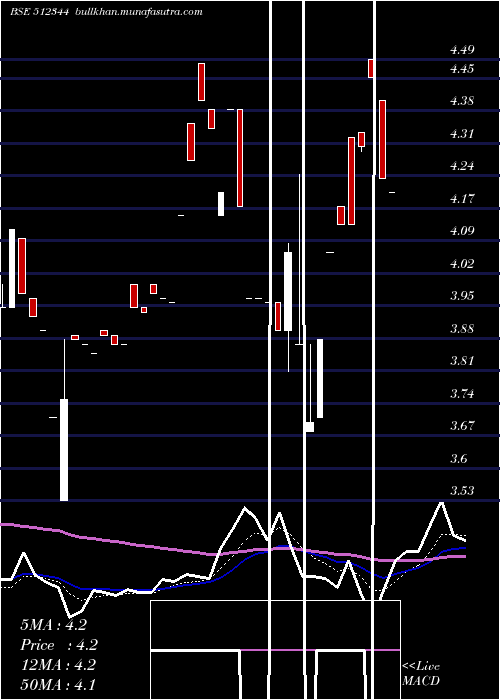The image size is (500, 700).
Task: Click the <<Live MACD label
Action: point(421,673)
